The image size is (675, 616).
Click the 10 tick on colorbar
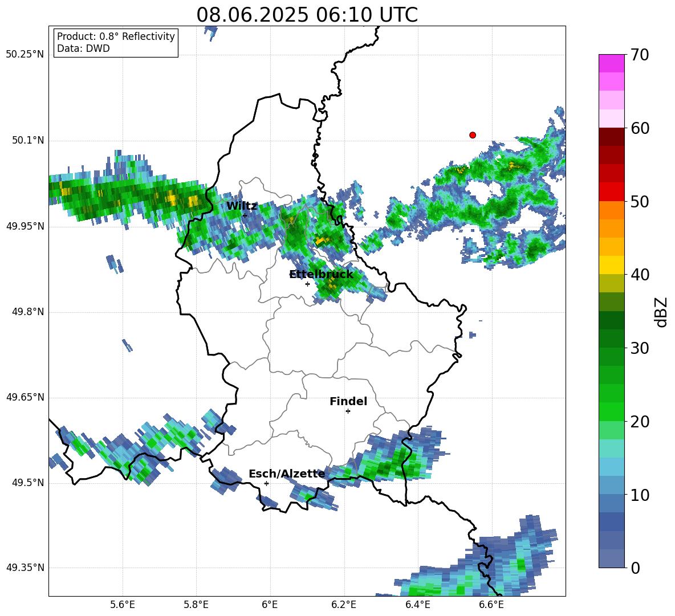(x=640, y=495)
